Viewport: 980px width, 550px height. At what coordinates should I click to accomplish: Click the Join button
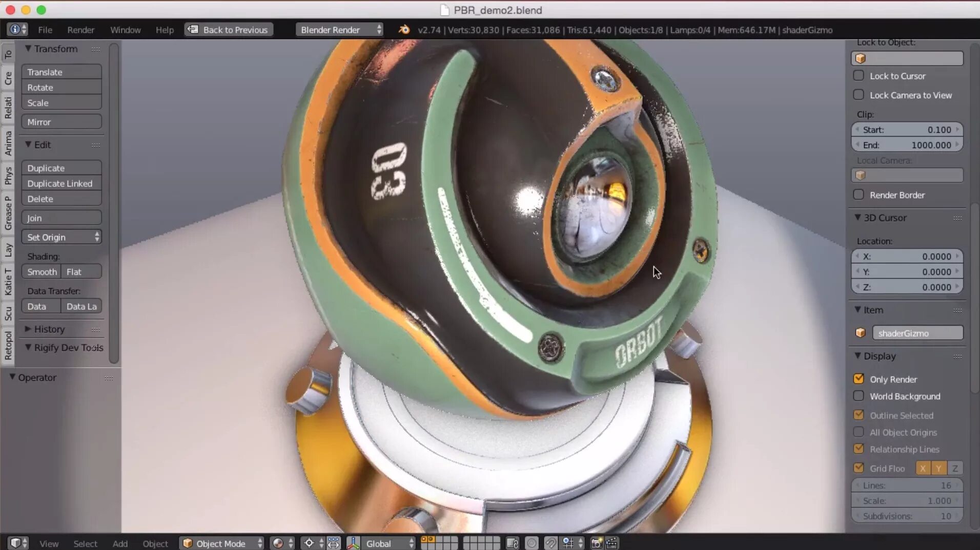pos(62,218)
